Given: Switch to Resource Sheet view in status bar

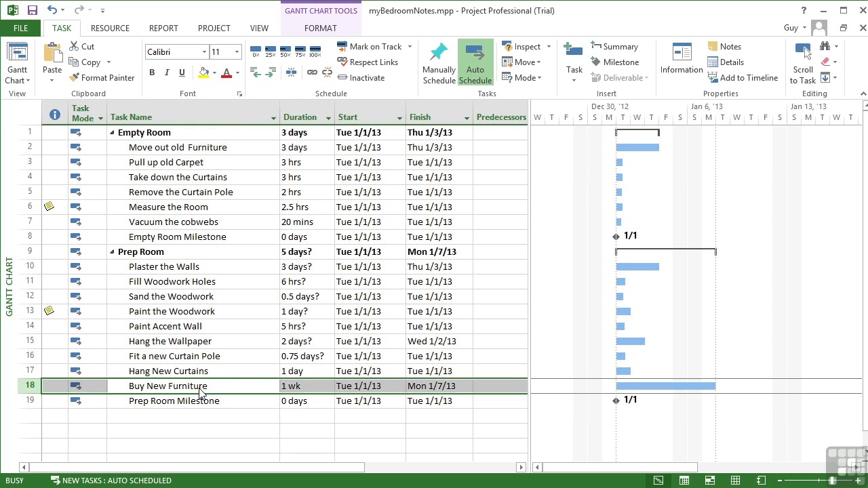Looking at the screenshot, I should pyautogui.click(x=736, y=481).
